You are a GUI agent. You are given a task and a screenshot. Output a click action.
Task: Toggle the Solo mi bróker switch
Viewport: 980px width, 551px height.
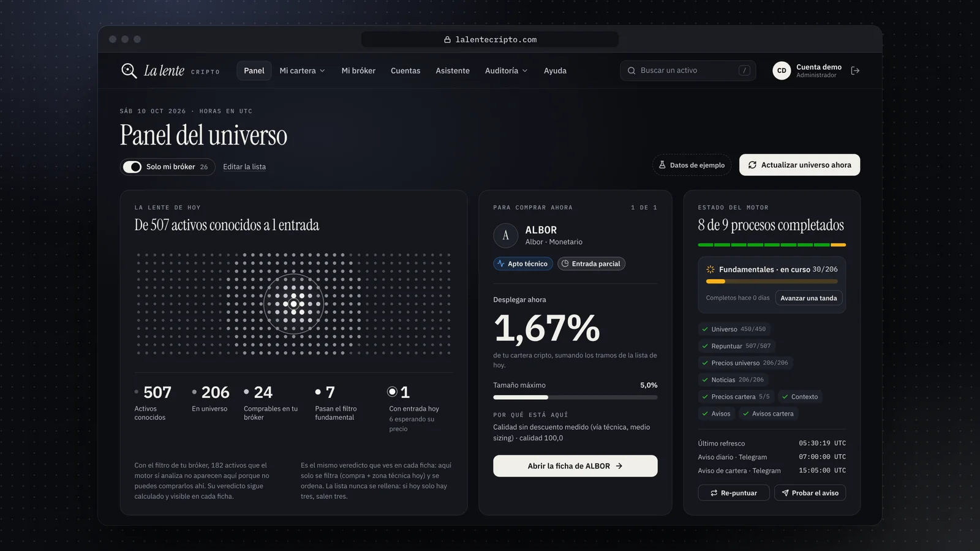(x=132, y=167)
